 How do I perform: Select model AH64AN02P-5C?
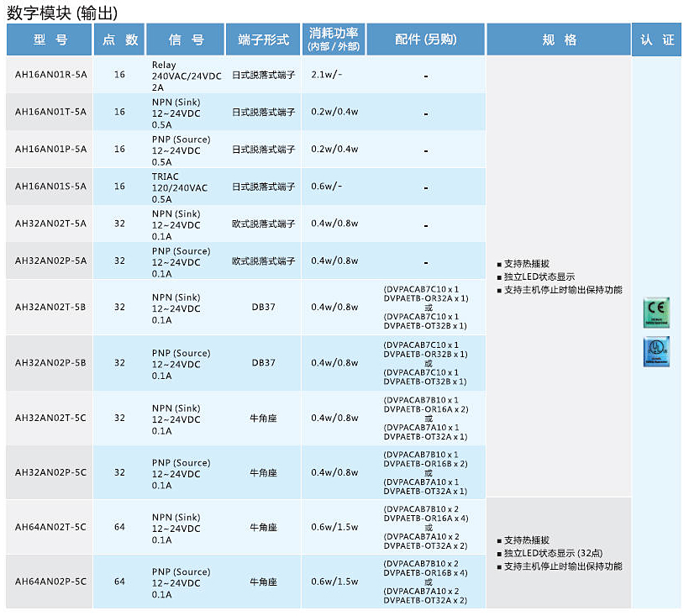pos(51,582)
